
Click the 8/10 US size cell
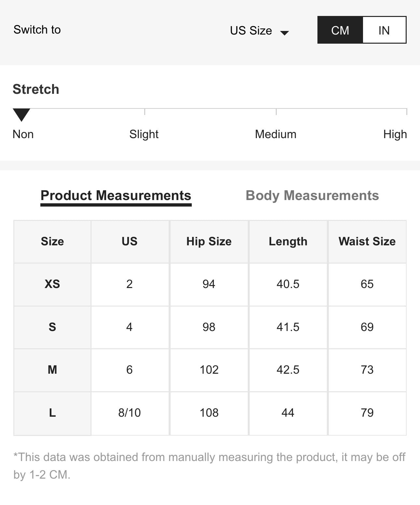coord(130,413)
